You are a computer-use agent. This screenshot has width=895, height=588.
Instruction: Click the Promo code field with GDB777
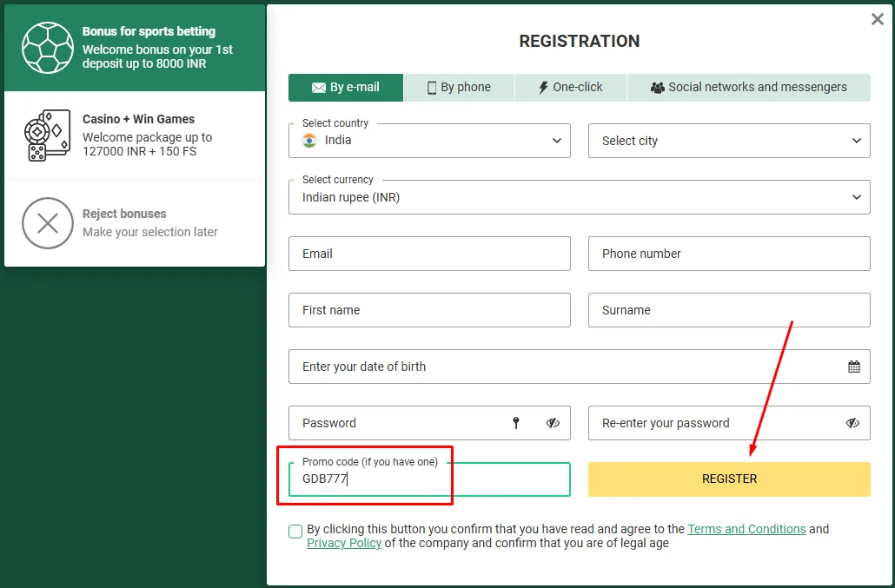point(429,479)
